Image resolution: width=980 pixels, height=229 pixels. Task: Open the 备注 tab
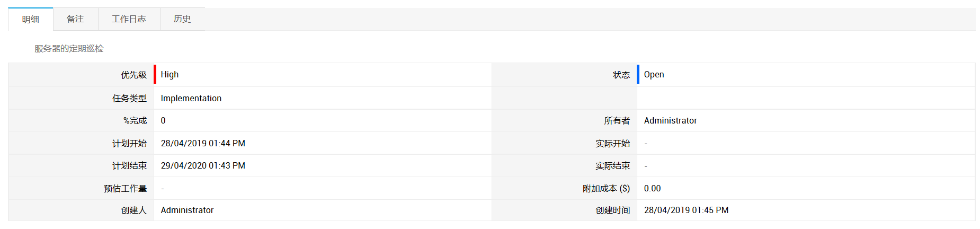[75, 19]
